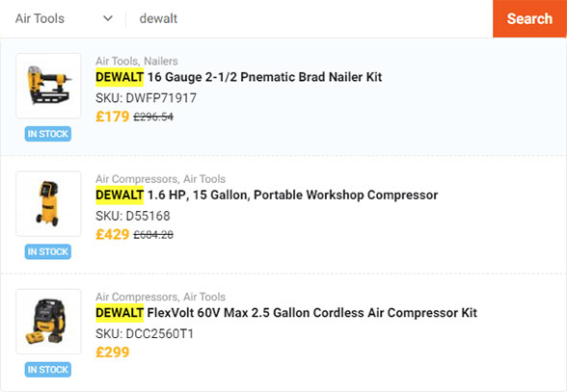Open the FlexVolt Air Compressor Kit thumbnail
567x392 pixels.
(x=48, y=321)
